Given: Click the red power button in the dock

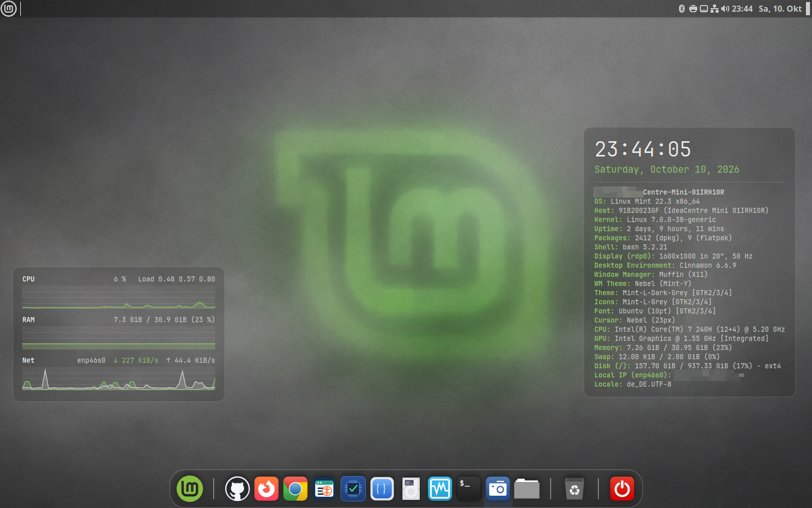Looking at the screenshot, I should [x=622, y=489].
